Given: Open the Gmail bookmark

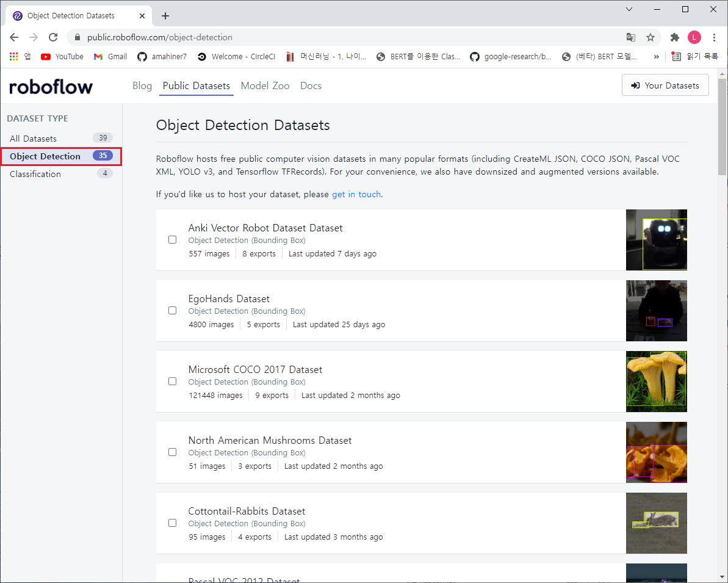Looking at the screenshot, I should [x=110, y=56].
